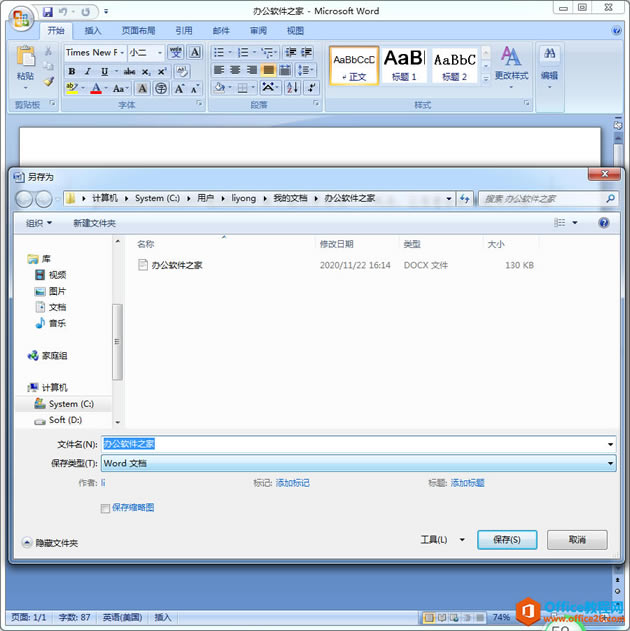Screen dimensions: 630x631
Task: Toggle show paragraph marks icon
Action: tap(312, 87)
